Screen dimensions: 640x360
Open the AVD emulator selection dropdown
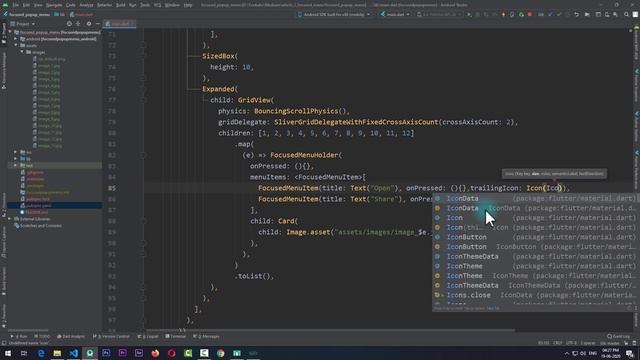pyautogui.click(x=439, y=14)
